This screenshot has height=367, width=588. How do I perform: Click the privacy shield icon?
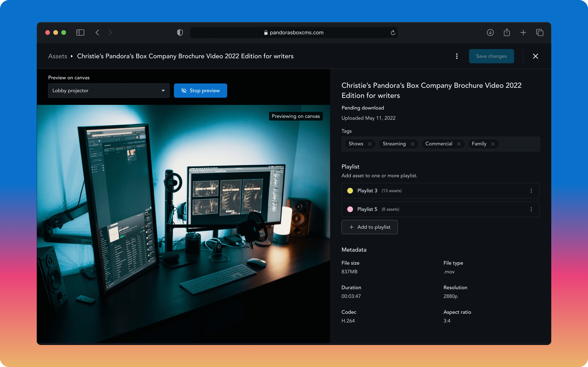pyautogui.click(x=180, y=33)
